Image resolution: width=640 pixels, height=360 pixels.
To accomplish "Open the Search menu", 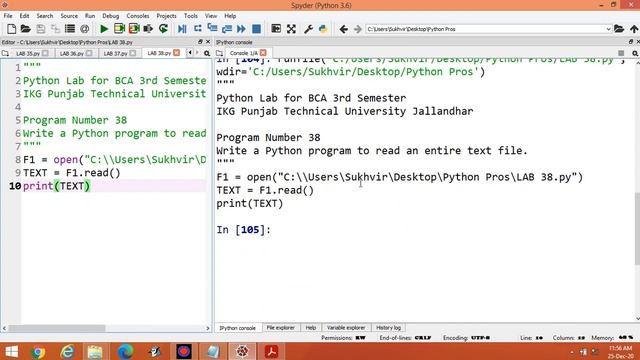I will 45,16.
